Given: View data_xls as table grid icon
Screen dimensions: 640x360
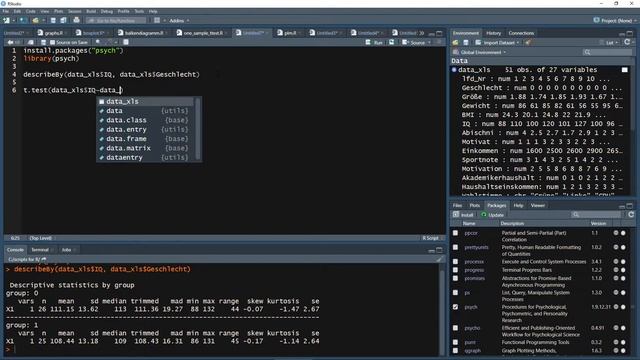Looking at the screenshot, I should (624, 70).
